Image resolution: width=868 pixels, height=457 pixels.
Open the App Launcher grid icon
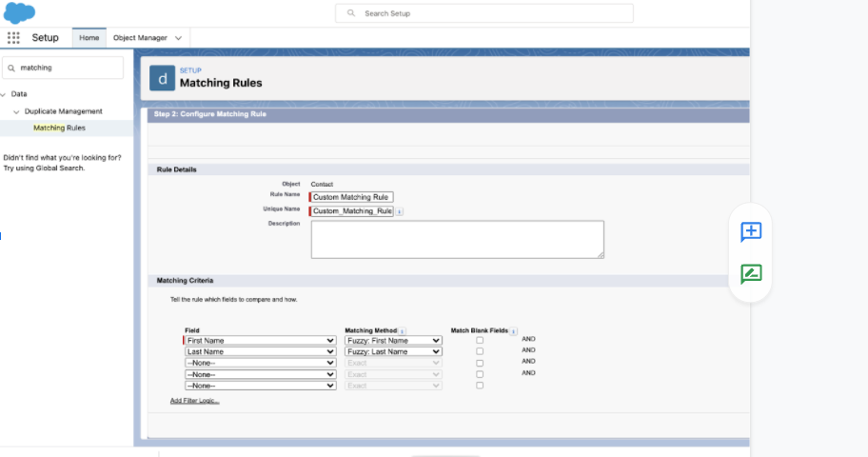point(13,38)
